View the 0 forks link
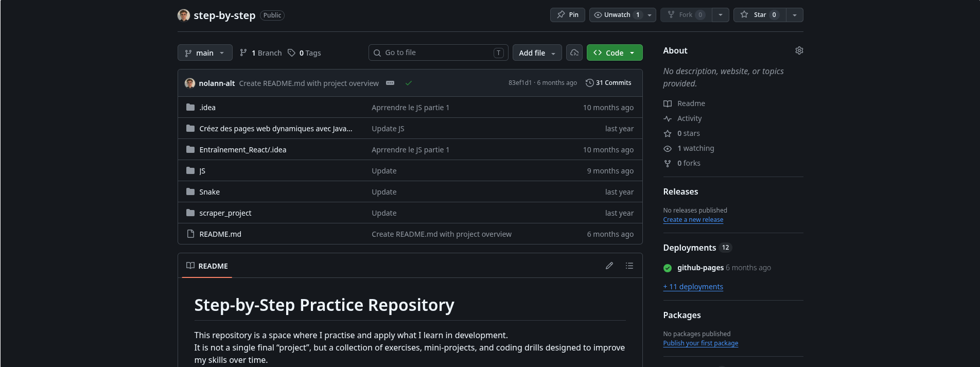This screenshot has height=367, width=980. click(682, 163)
